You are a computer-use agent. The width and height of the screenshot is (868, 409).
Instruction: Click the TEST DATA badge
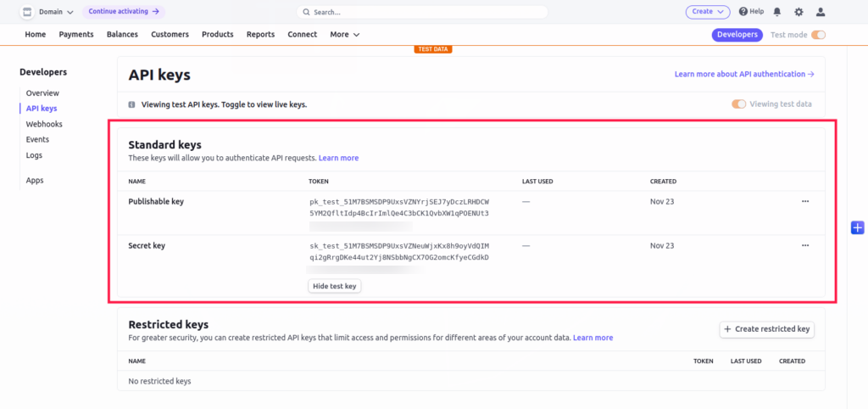click(x=433, y=49)
